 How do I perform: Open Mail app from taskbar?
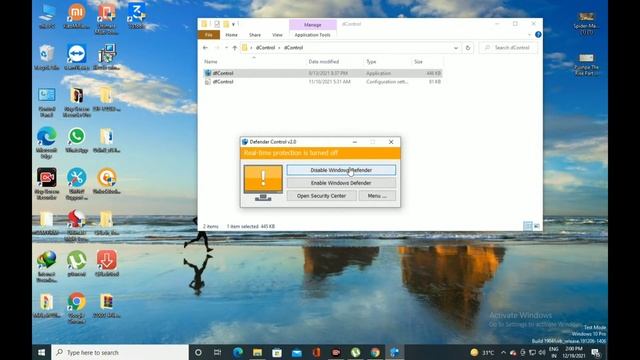click(x=297, y=352)
